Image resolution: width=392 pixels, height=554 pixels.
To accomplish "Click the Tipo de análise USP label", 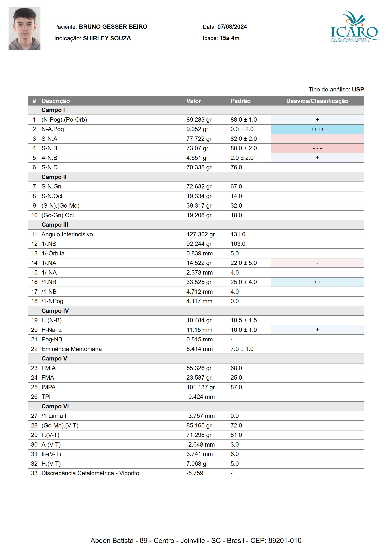I will 336,90.
